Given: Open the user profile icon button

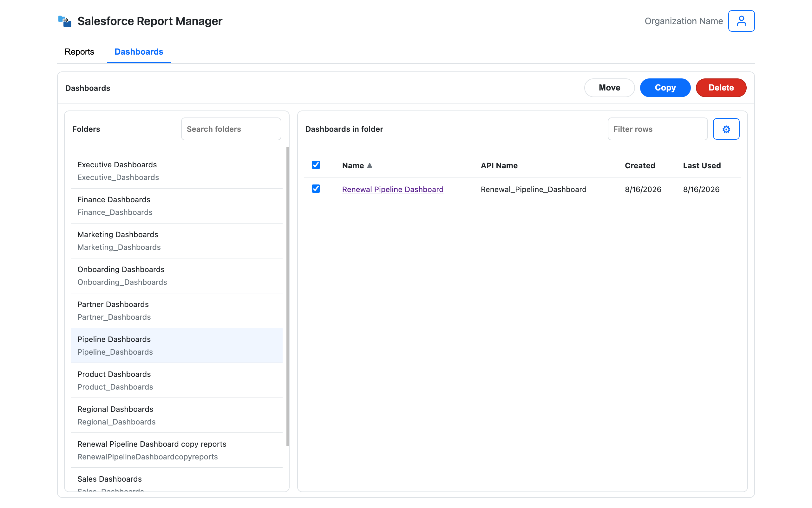Looking at the screenshot, I should [741, 21].
